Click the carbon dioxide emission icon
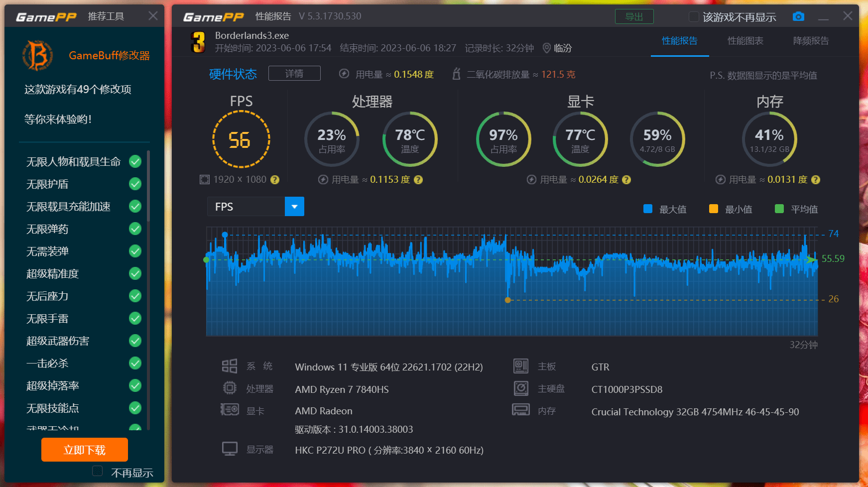The image size is (868, 487). pos(456,74)
